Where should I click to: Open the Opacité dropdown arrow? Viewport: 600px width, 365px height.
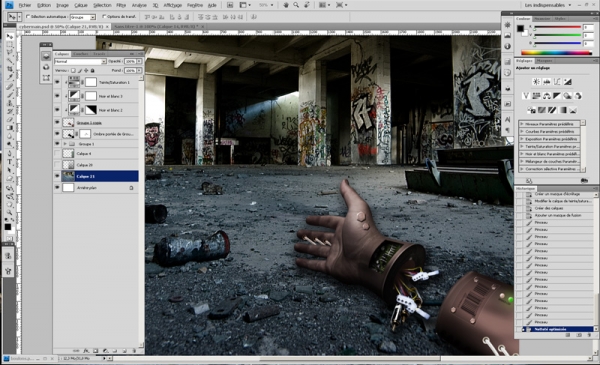pyautogui.click(x=139, y=61)
